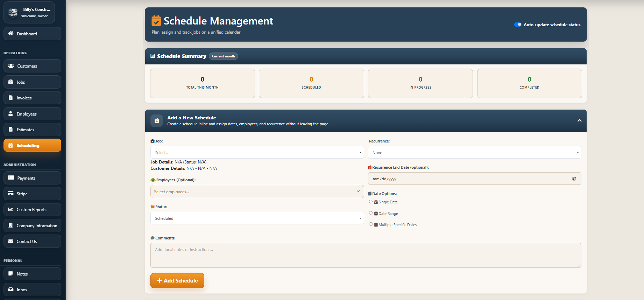Image resolution: width=644 pixels, height=300 pixels.
Task: Click the Estimates file icon in sidebar
Action: click(x=10, y=130)
